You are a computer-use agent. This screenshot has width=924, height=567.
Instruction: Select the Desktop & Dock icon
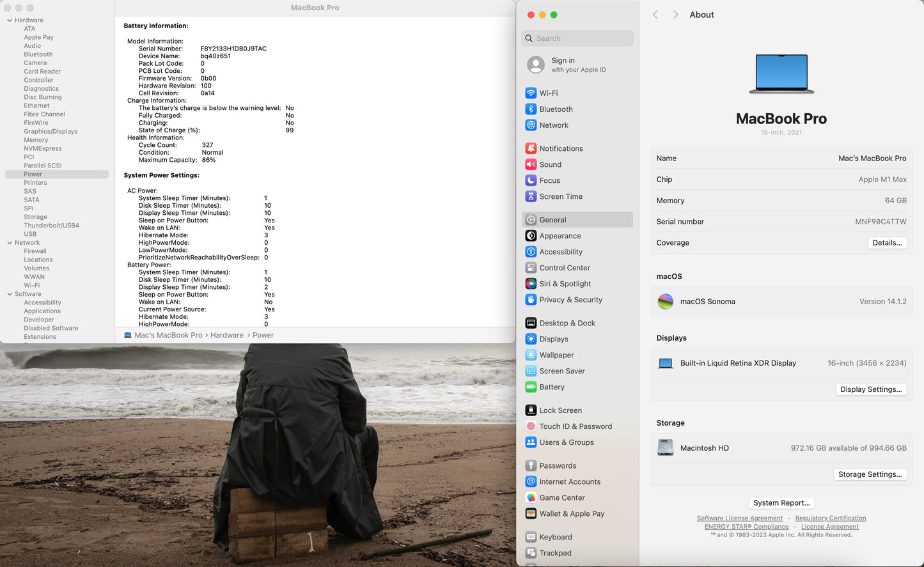click(x=531, y=323)
